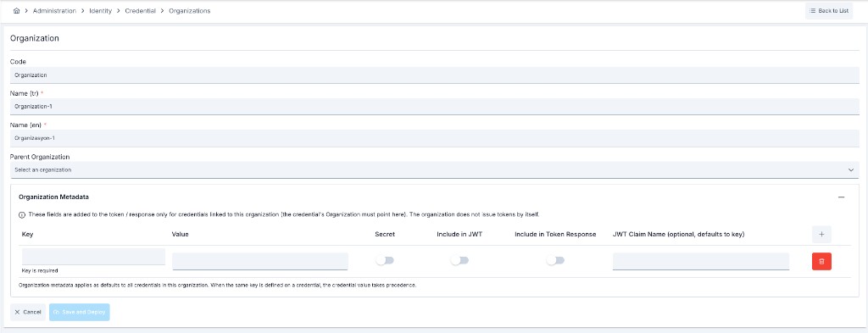The height and width of the screenshot is (333, 868).
Task: Open Identity breadcrumb link
Action: pos(100,11)
